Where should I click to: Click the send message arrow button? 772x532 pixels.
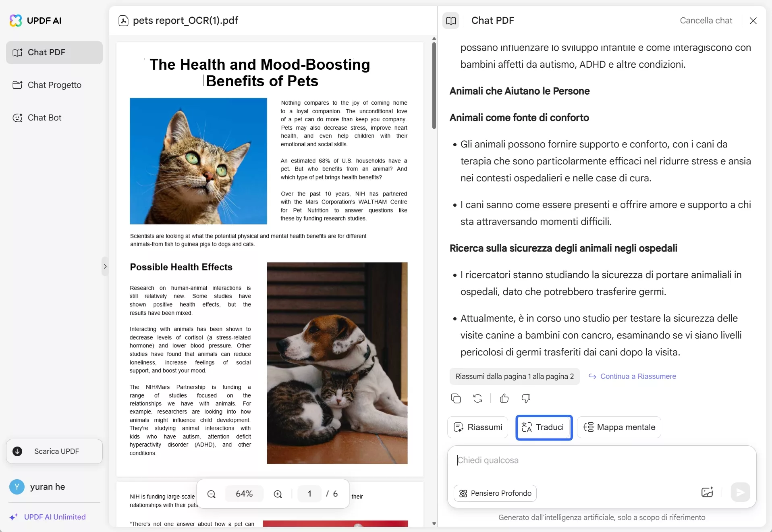coord(740,493)
